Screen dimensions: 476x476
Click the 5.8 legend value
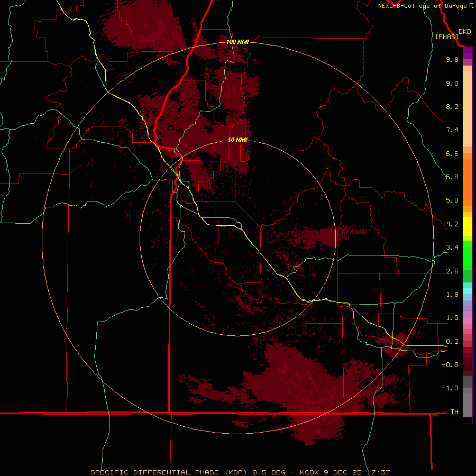[452, 177]
